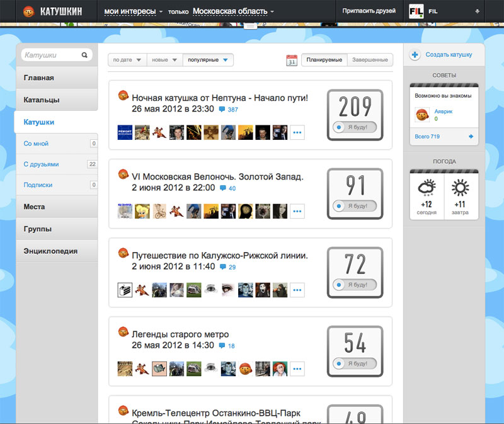
Task: Open the Подписки submenu item
Action: tap(57, 185)
